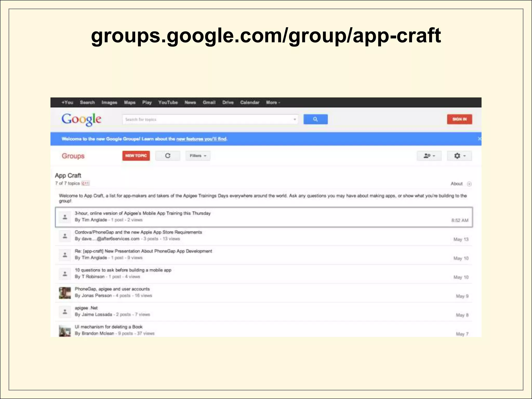The width and height of the screenshot is (532, 399).
Task: Close the blue welcome banner
Action: click(479, 139)
